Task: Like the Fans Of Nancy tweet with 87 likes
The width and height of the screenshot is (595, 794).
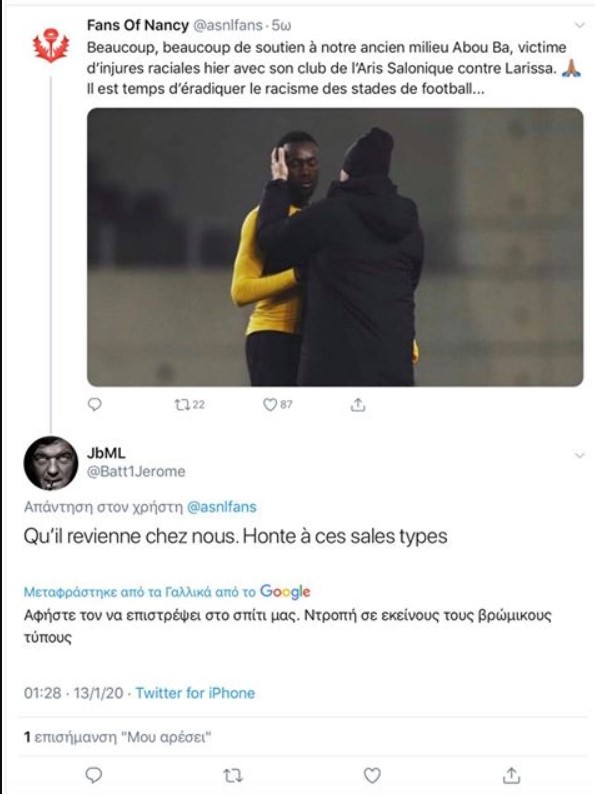Action: pos(277,404)
